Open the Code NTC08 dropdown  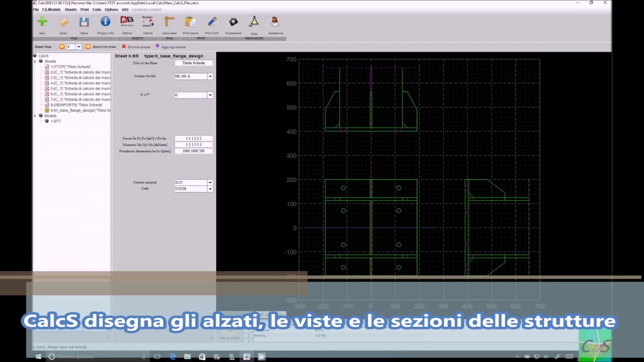point(210,189)
